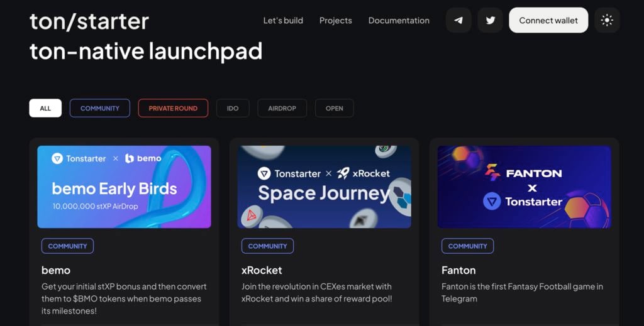Click the COMMUNITY tag on Fanton card
Viewport: 644px width, 326px height.
(x=467, y=246)
